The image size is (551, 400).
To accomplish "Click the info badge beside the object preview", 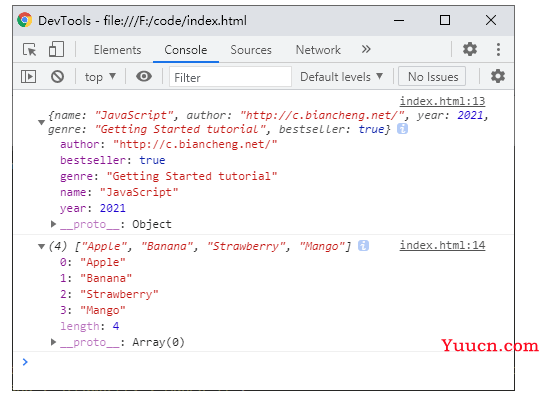I will click(x=402, y=129).
